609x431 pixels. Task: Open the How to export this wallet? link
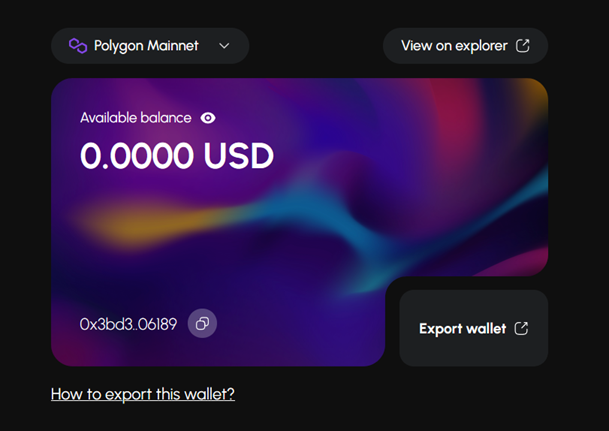143,394
